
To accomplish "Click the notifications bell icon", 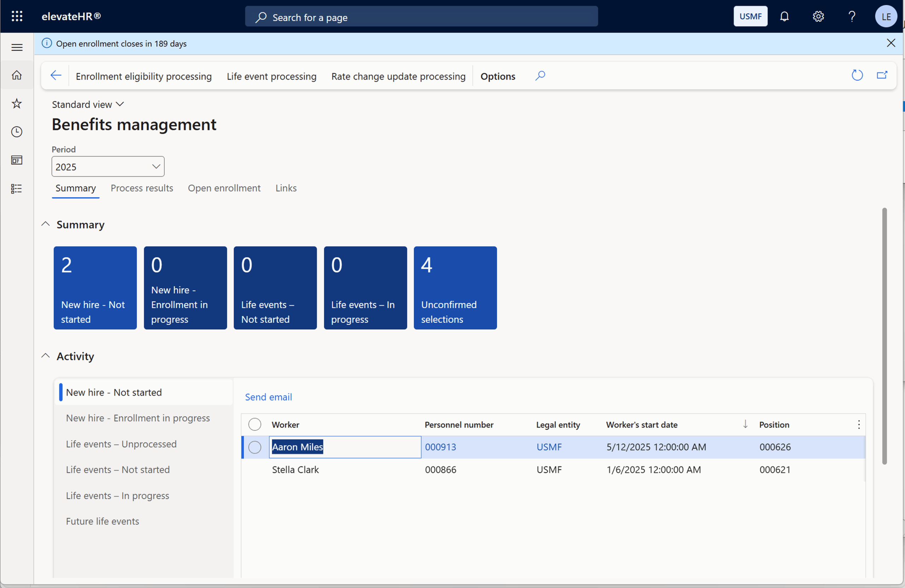I will [784, 16].
